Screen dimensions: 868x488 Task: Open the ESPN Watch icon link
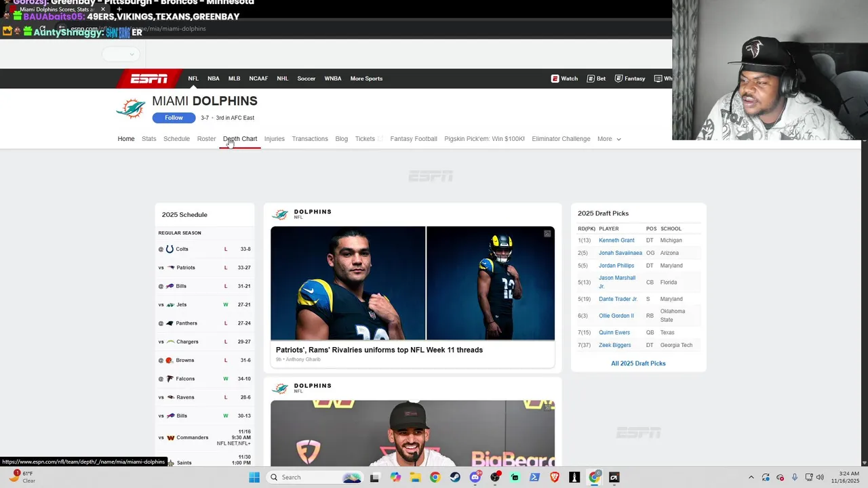click(x=555, y=79)
